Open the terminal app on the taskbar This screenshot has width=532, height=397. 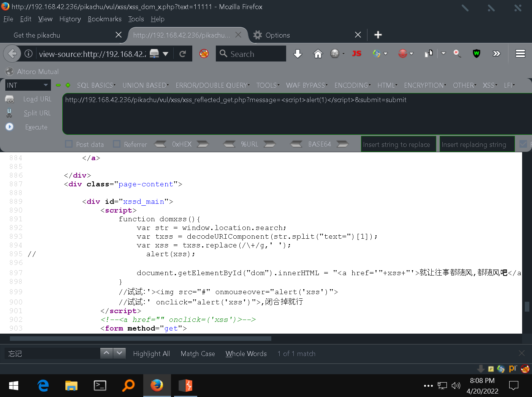pos(100,386)
